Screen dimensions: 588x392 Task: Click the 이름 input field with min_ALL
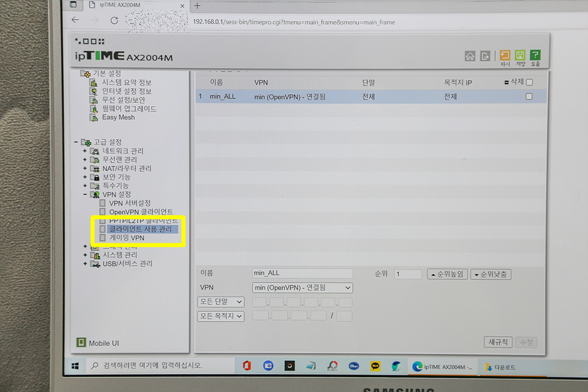303,273
